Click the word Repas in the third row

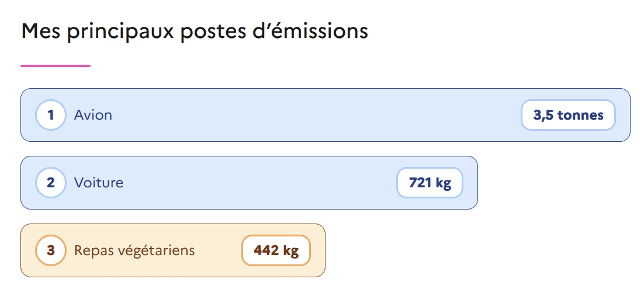(x=94, y=250)
